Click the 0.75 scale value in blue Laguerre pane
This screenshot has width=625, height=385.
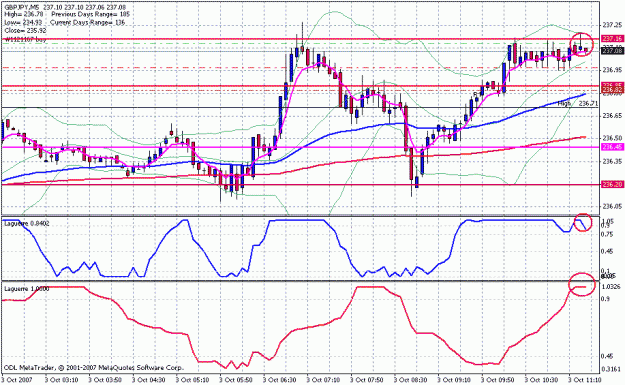[607, 234]
